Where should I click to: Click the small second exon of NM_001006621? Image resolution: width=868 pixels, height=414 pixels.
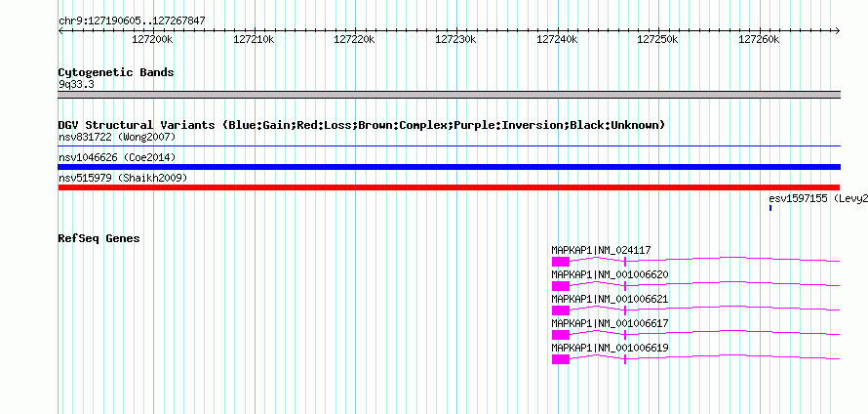click(x=625, y=310)
